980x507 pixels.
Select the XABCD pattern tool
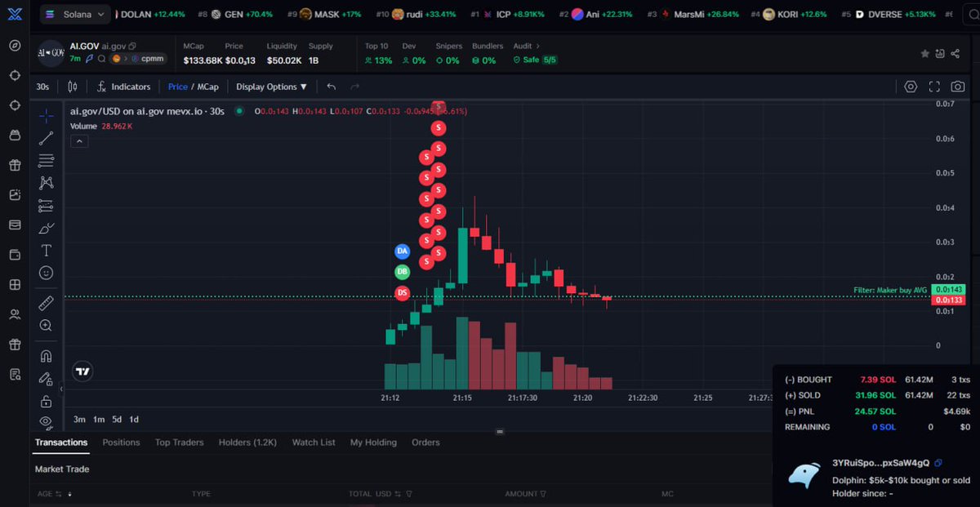47,183
